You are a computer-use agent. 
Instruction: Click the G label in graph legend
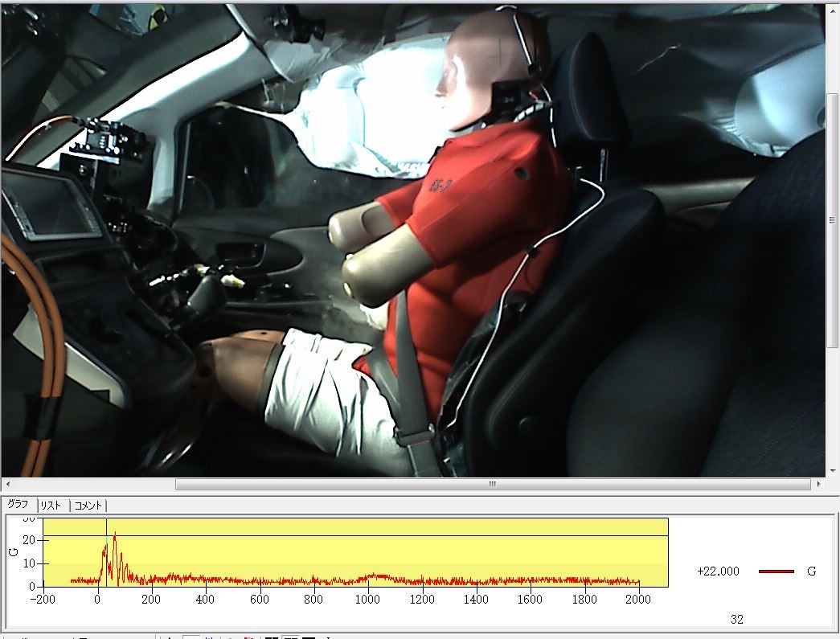[811, 571]
